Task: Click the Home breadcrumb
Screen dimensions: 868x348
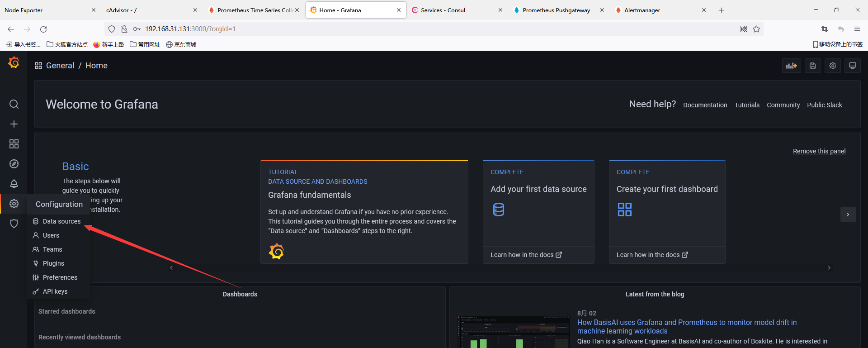Action: tap(96, 66)
